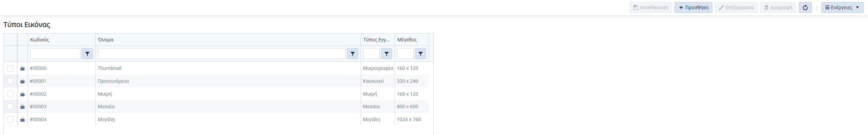Click the 1024 x 768 size cell
Viewport: 868px width, 135px height.
pyautogui.click(x=412, y=119)
